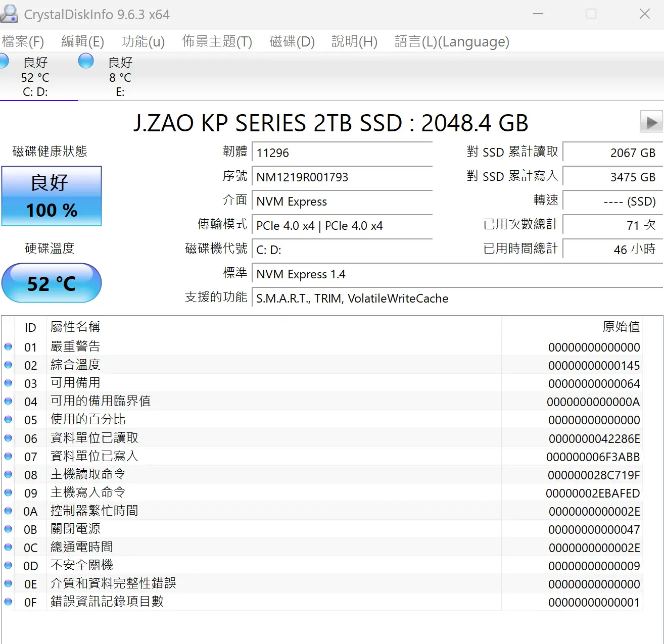
Task: Click the ID column header
Action: pos(30,327)
